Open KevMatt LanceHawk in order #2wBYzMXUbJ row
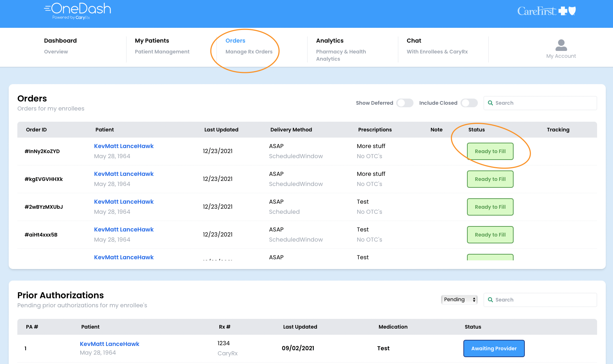 tap(124, 202)
